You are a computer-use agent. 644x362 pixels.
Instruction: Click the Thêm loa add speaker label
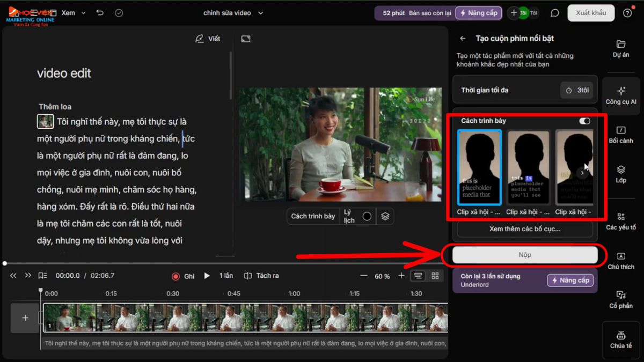click(55, 107)
